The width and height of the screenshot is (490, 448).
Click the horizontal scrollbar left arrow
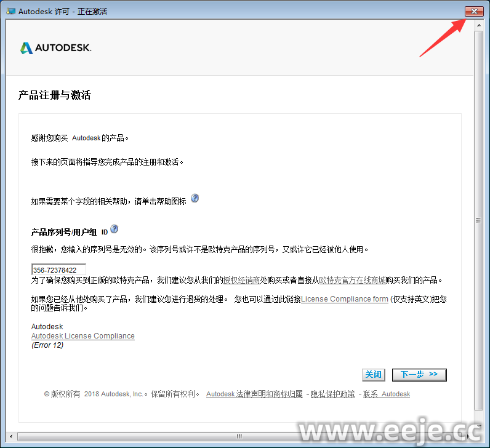click(10, 436)
